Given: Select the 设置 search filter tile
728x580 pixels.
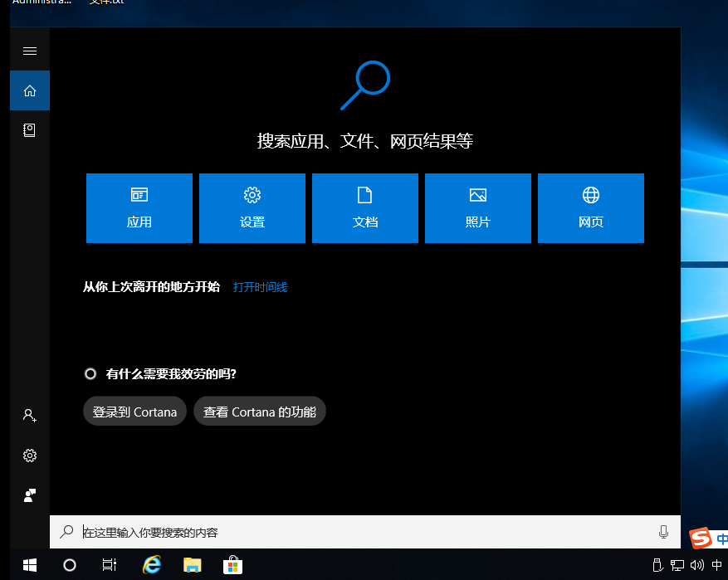Looking at the screenshot, I should click(252, 208).
